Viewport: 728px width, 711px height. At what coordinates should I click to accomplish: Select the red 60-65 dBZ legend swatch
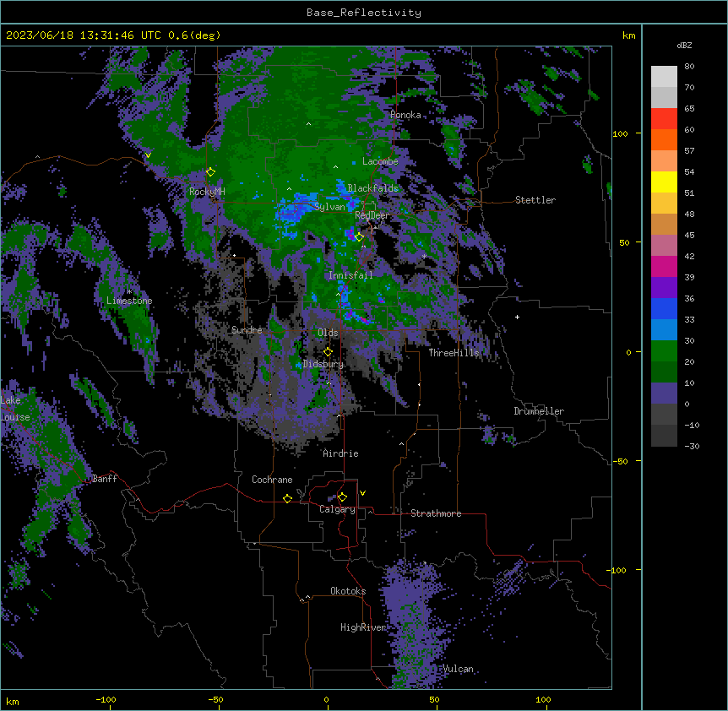(x=664, y=118)
